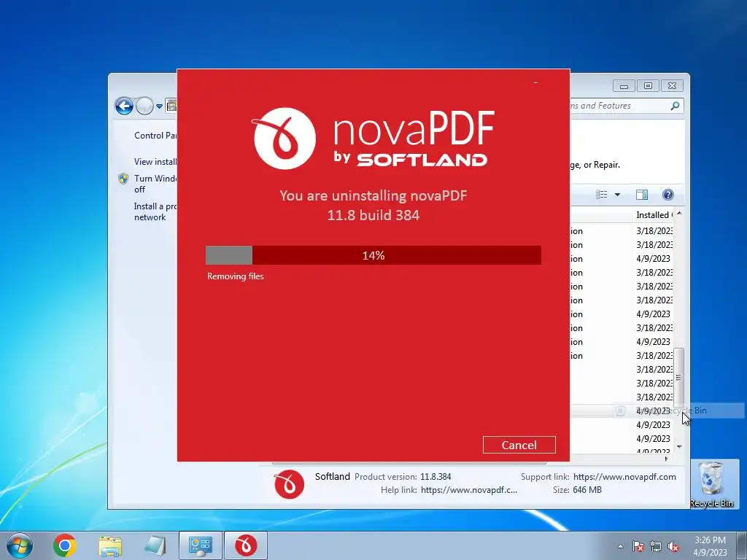Sort by the Installed On column header
Viewport: 747px width, 560px height.
tap(654, 215)
